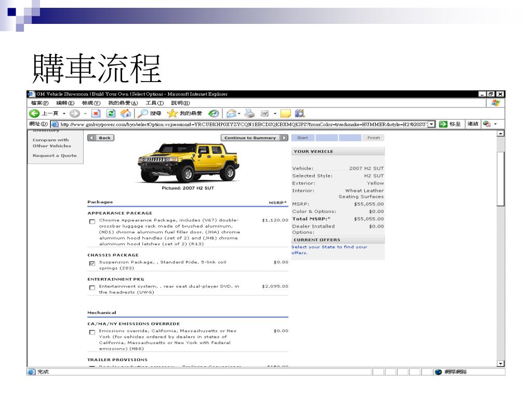Image resolution: width=532 pixels, height=399 pixels.
Task: Open the 檢視(V) View menu
Action: coord(91,103)
